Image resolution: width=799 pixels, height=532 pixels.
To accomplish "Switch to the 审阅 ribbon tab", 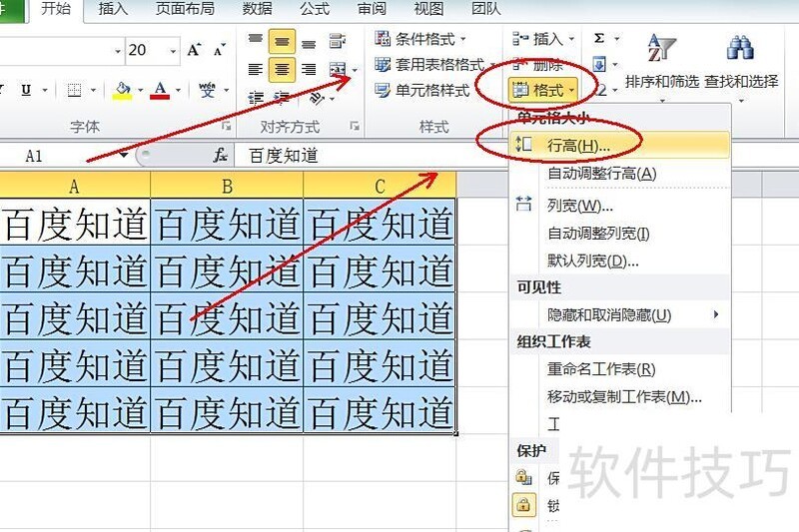I will 372,9.
